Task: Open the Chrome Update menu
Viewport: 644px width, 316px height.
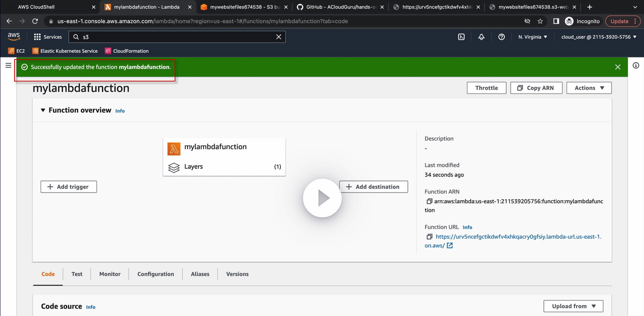Action: pos(623,21)
